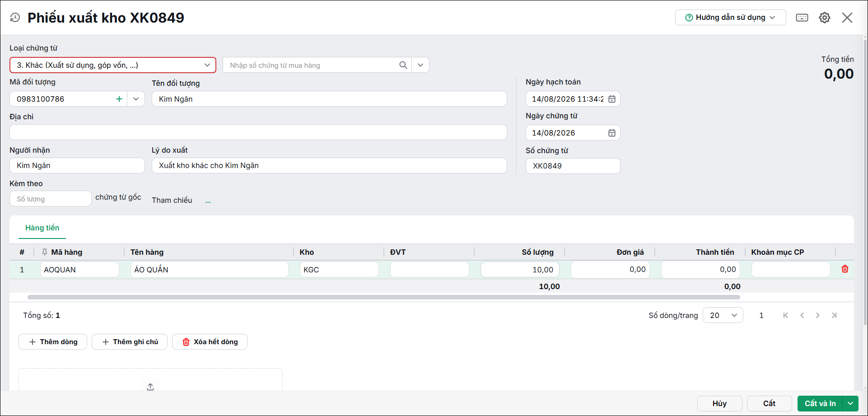Open settings gear icon
868x416 pixels.
tap(825, 18)
